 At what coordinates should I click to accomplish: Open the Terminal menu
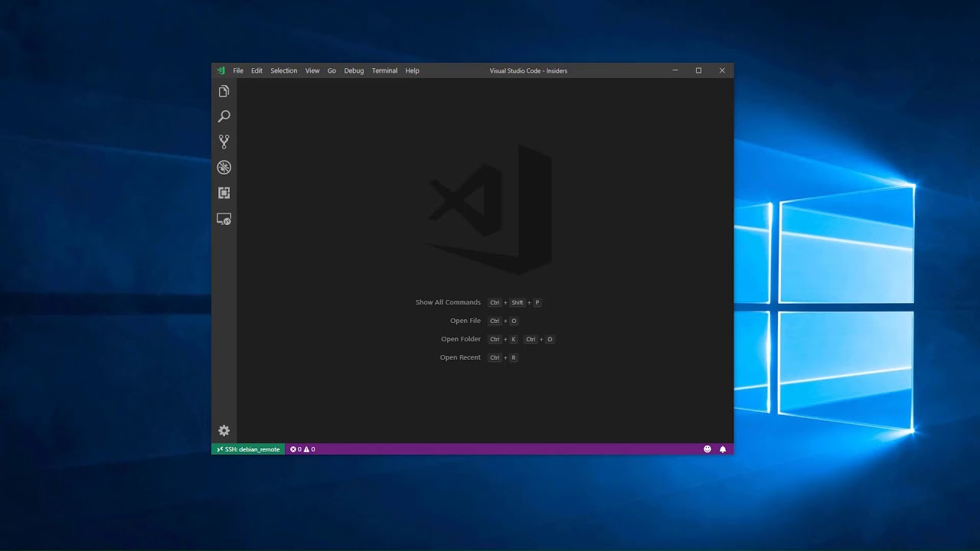(384, 70)
